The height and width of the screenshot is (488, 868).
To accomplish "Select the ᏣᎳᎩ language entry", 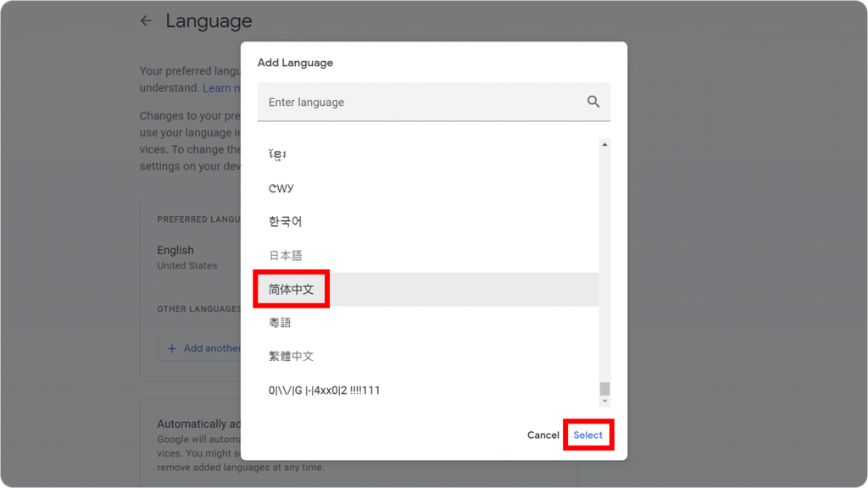I will (x=281, y=187).
